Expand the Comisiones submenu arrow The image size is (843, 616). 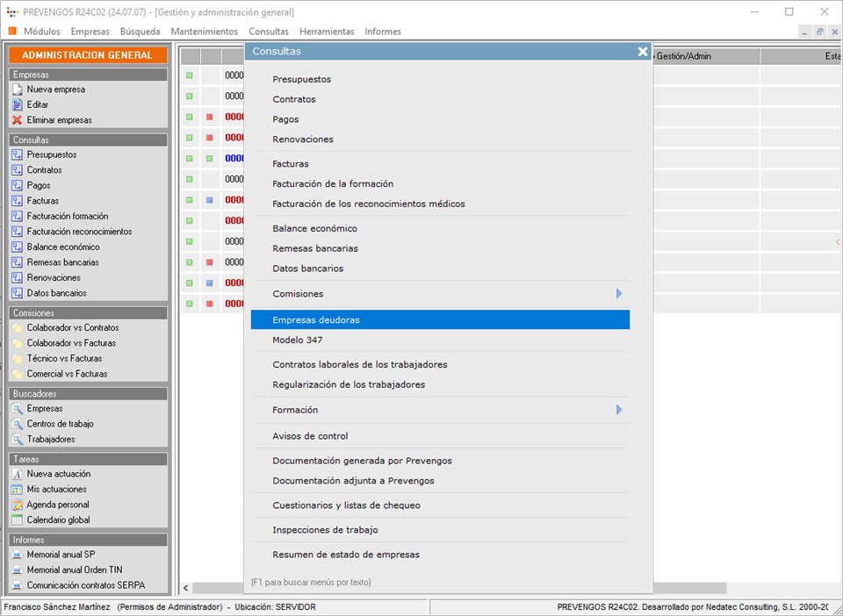coord(618,294)
